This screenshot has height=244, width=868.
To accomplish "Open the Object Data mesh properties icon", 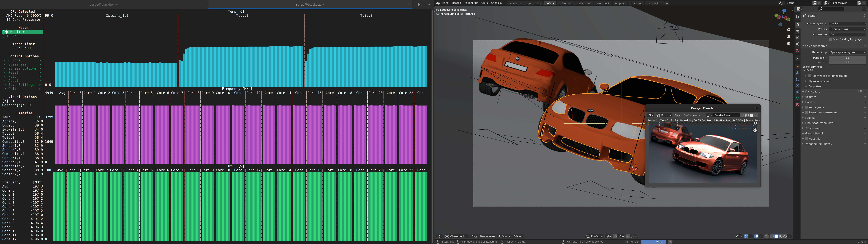I will click(x=798, y=98).
